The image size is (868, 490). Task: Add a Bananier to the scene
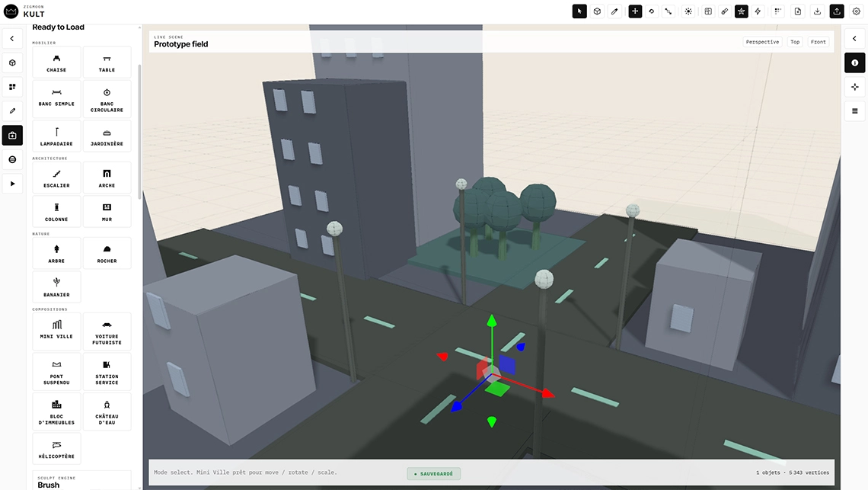tap(56, 287)
